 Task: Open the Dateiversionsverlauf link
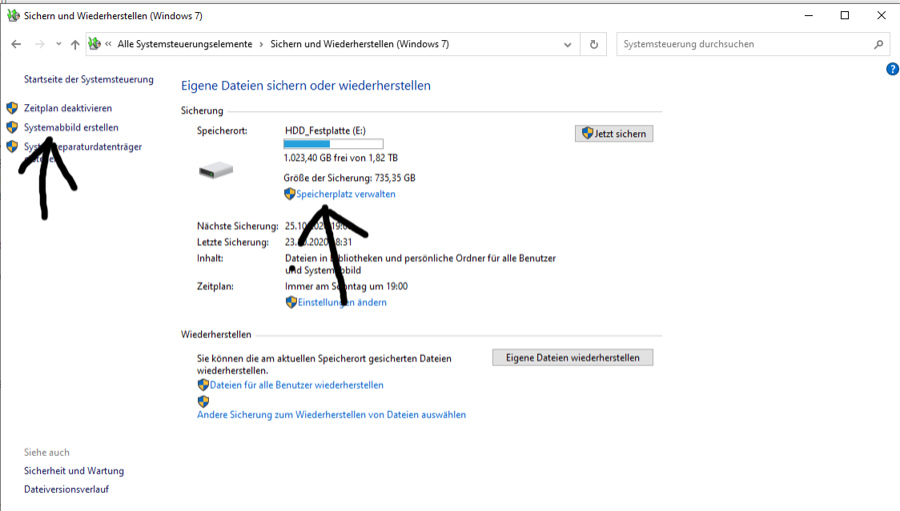[x=66, y=489]
